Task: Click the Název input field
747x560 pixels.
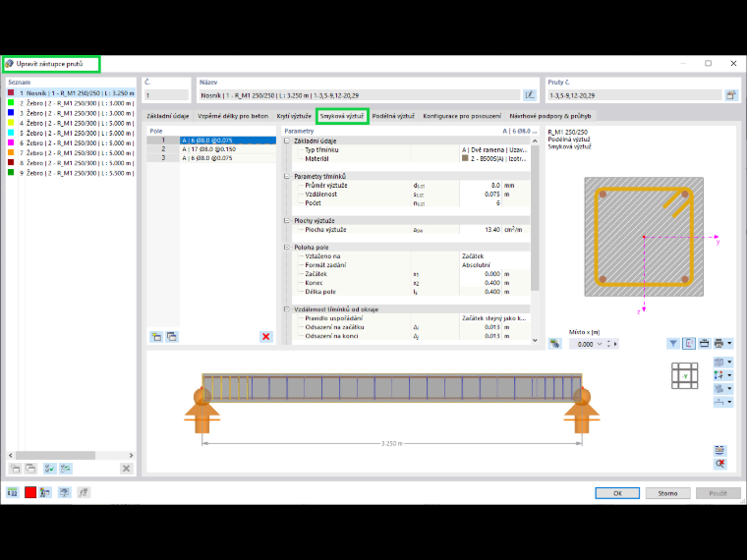Action: point(360,95)
